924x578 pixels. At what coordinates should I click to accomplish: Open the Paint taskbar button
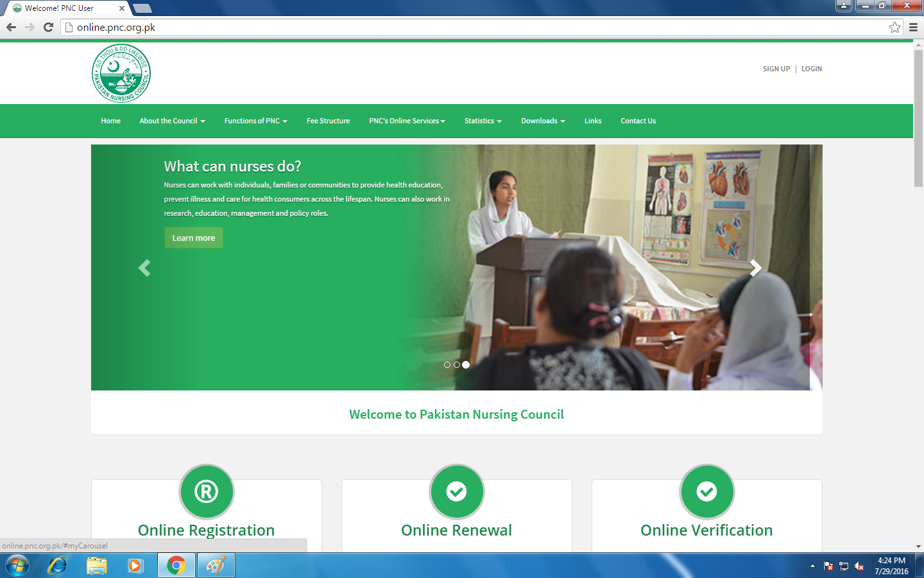click(x=216, y=566)
